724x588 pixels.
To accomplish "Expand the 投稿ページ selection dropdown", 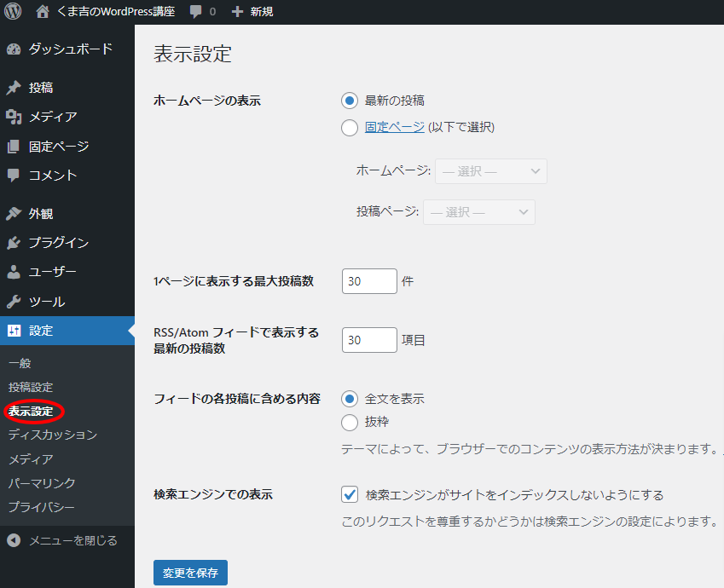I will pyautogui.click(x=478, y=212).
